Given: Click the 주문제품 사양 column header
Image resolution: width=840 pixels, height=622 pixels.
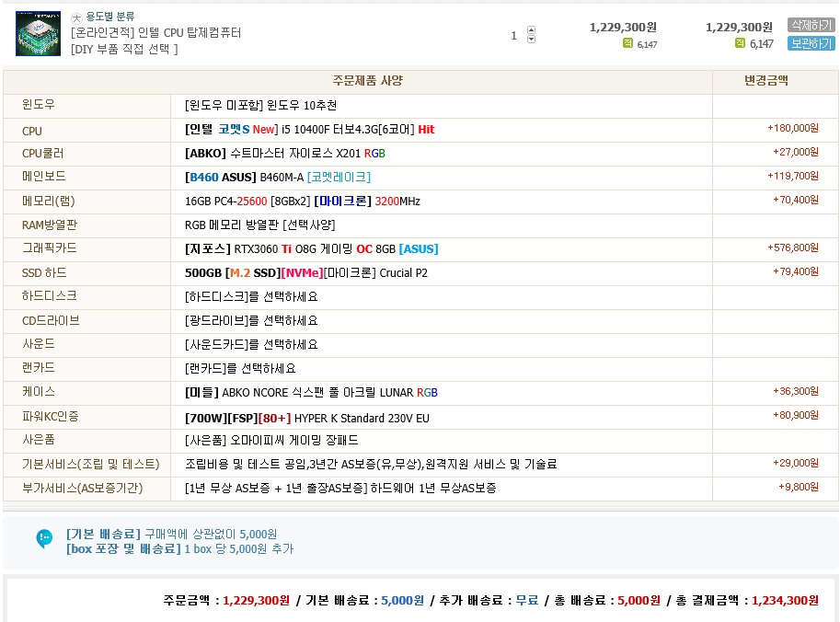Looking at the screenshot, I should pos(367,81).
